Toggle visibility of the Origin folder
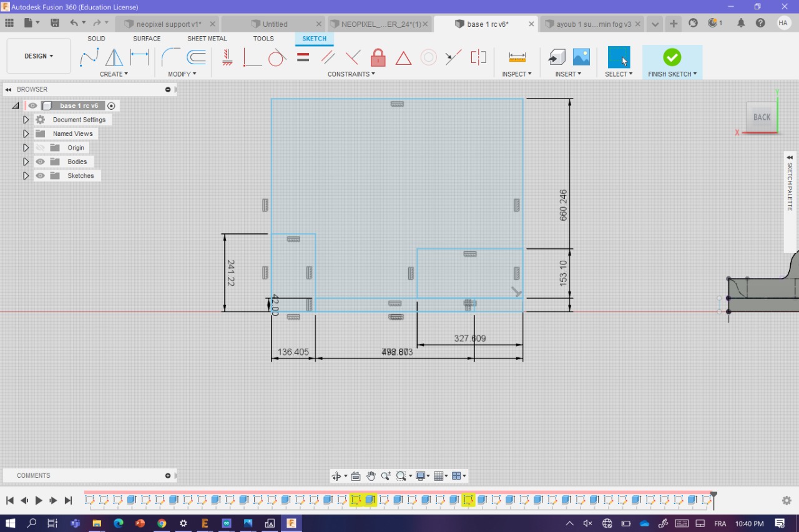This screenshot has height=532, width=799. [41, 148]
